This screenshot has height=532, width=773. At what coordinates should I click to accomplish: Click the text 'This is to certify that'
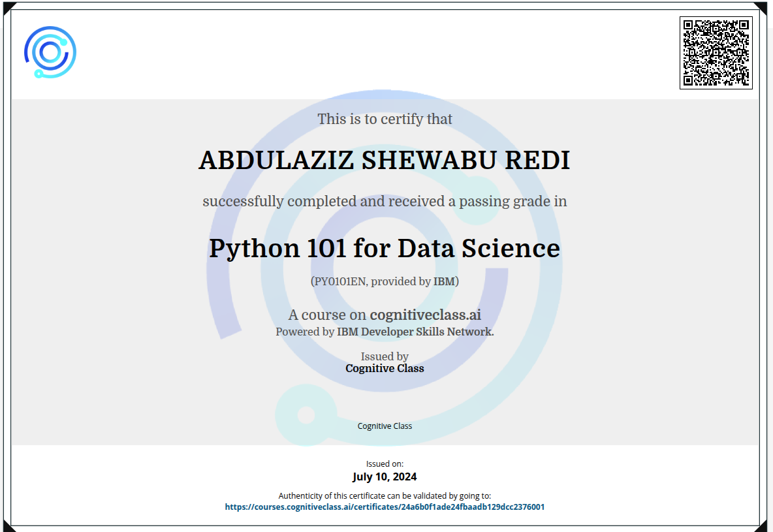click(x=385, y=119)
